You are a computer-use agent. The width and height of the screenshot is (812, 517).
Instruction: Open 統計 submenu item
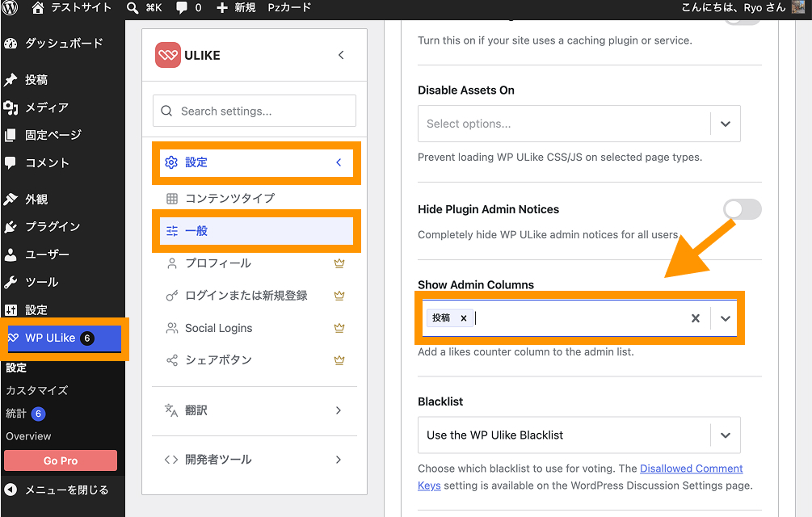pos(25,414)
